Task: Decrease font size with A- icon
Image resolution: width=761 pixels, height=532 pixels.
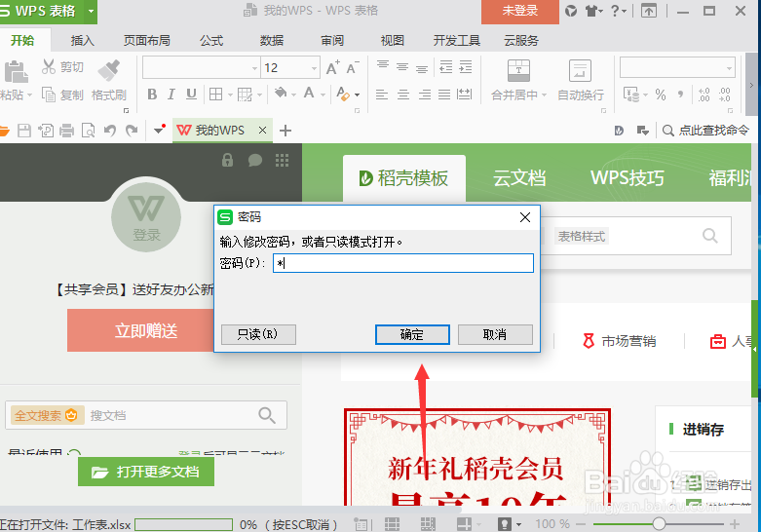Action: coord(353,67)
